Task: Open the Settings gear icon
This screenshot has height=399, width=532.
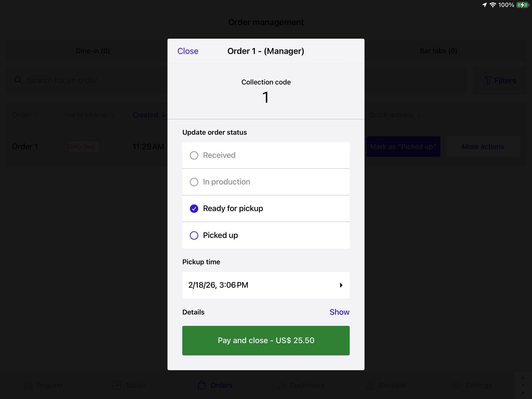Action: point(457,385)
